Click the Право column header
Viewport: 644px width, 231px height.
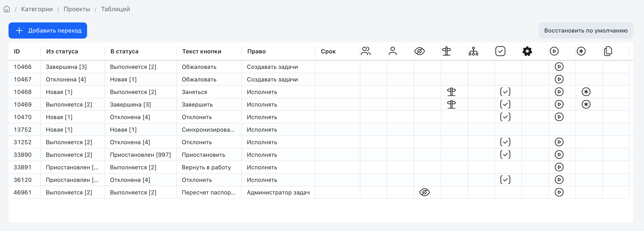coord(256,52)
